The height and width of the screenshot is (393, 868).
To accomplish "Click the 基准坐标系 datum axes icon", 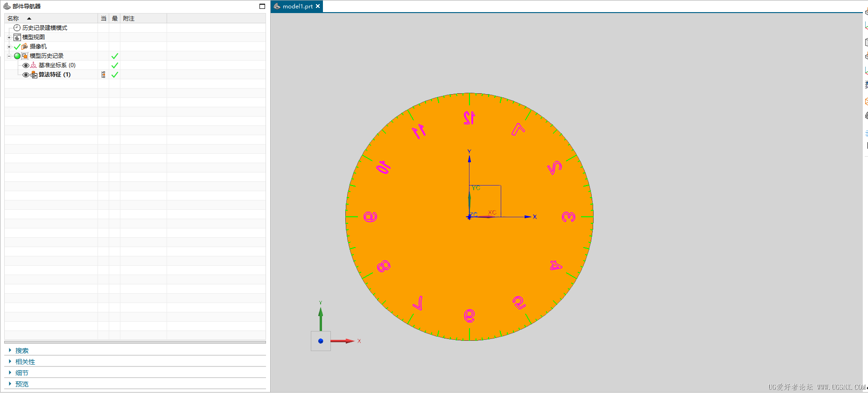I will pos(34,65).
